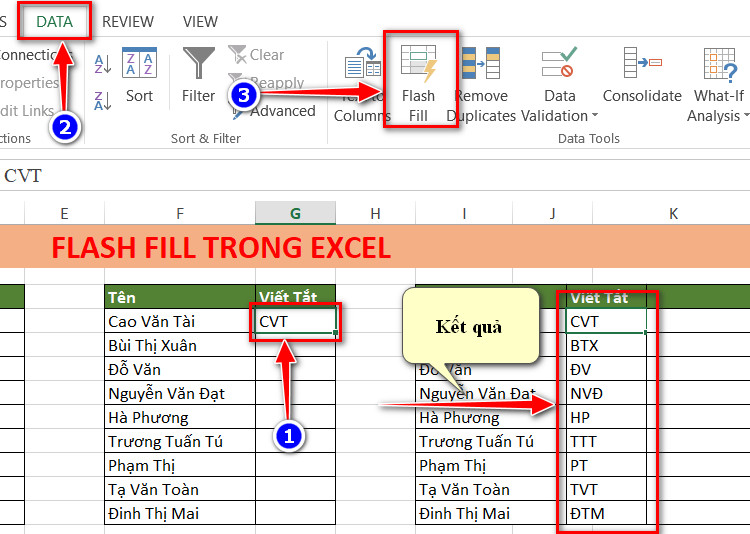Image resolution: width=750 pixels, height=534 pixels.
Task: Switch to the REVIEW ribbon tab
Action: pyautogui.click(x=128, y=22)
